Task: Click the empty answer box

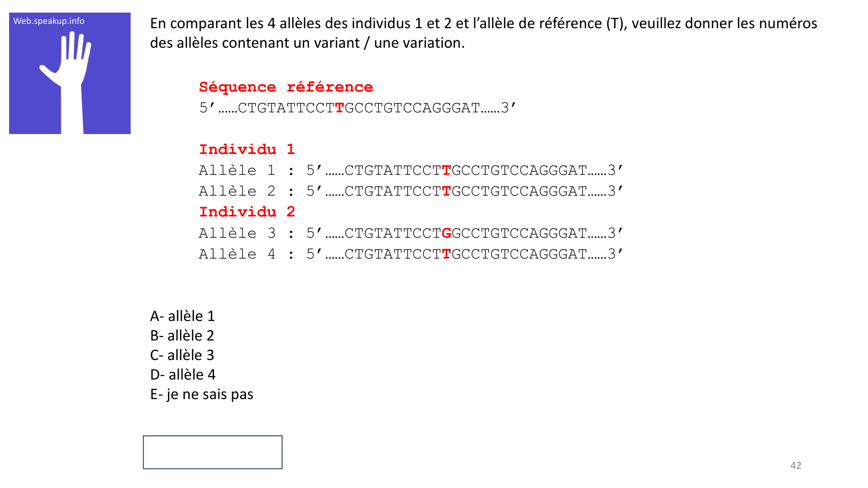Action: (x=213, y=452)
